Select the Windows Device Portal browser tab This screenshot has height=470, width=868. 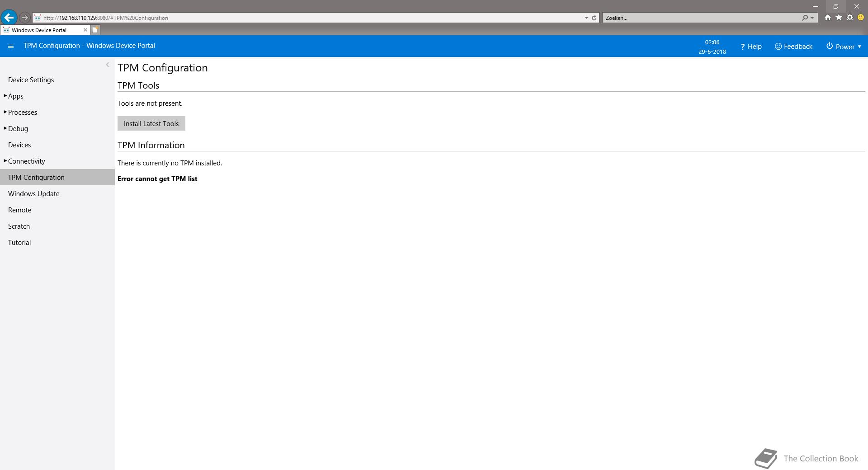pos(44,30)
